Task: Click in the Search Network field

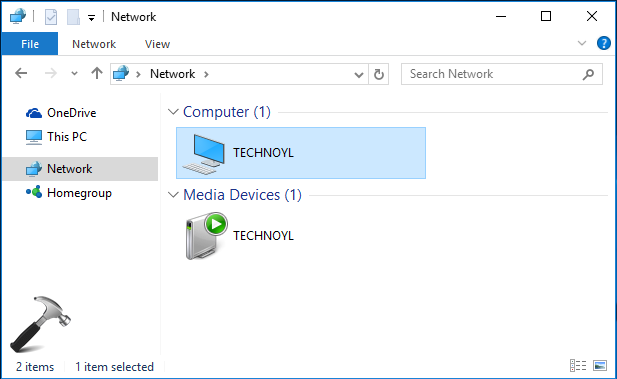Action: (x=494, y=74)
